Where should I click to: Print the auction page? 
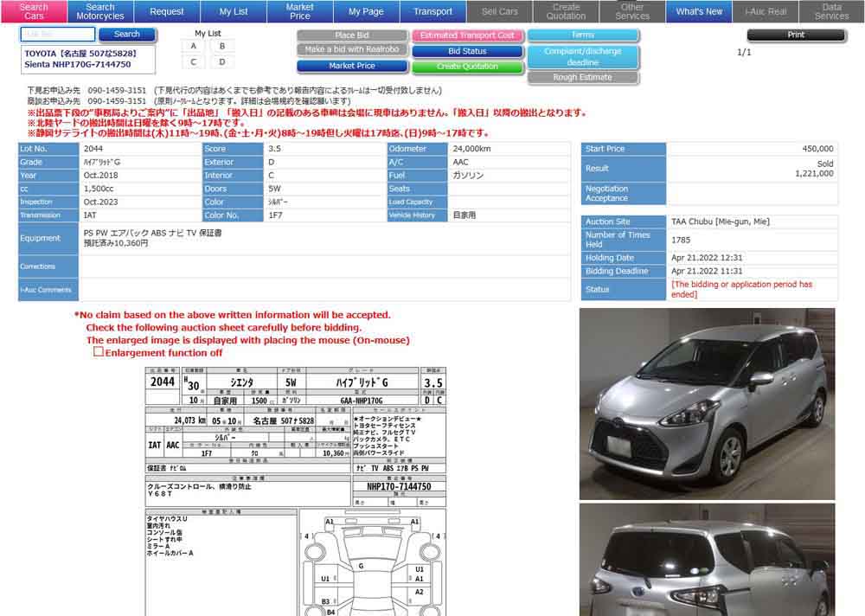[x=796, y=35]
